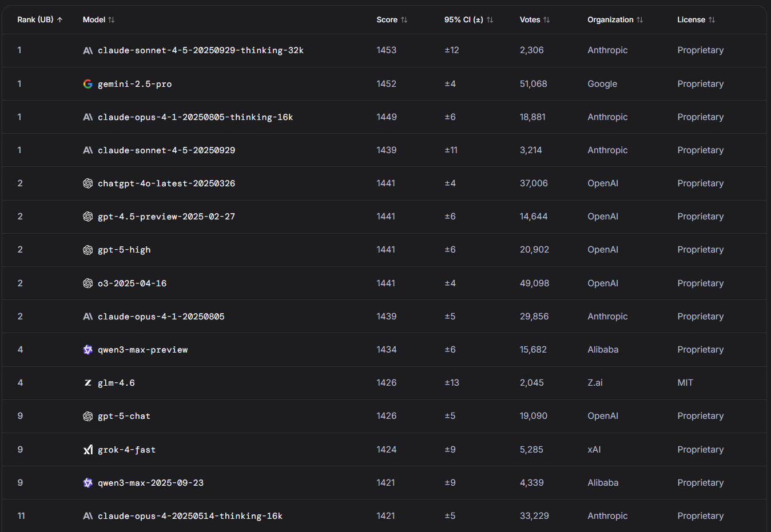Open the claude-opus-4-20250514-thinking-16k model link

(190, 516)
